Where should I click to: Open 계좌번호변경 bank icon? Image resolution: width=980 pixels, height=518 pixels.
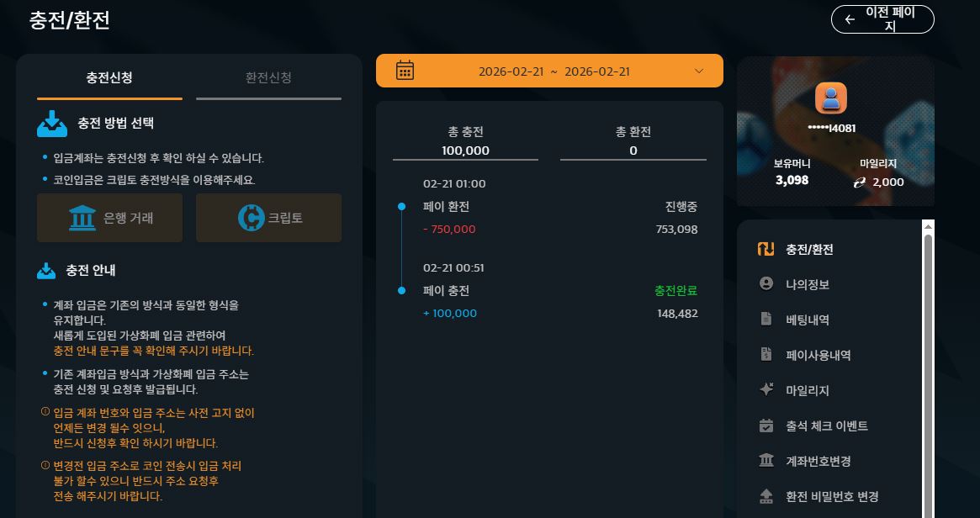click(765, 461)
